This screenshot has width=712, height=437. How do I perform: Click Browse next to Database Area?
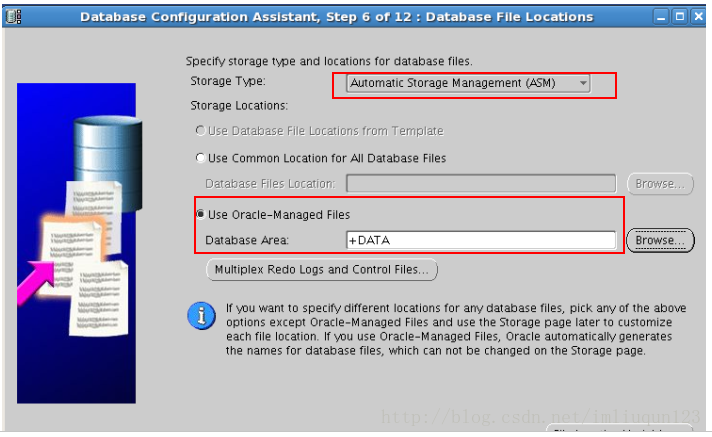click(x=660, y=240)
